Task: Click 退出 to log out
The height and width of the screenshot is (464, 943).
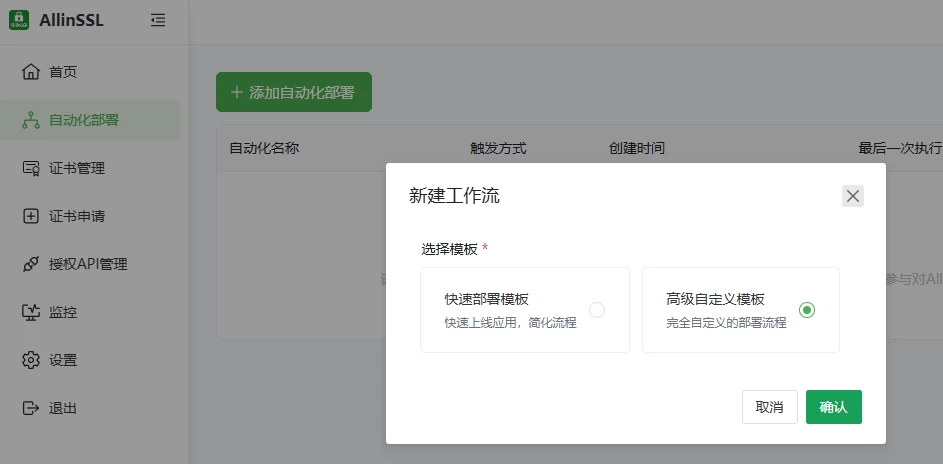Action: coord(90,409)
